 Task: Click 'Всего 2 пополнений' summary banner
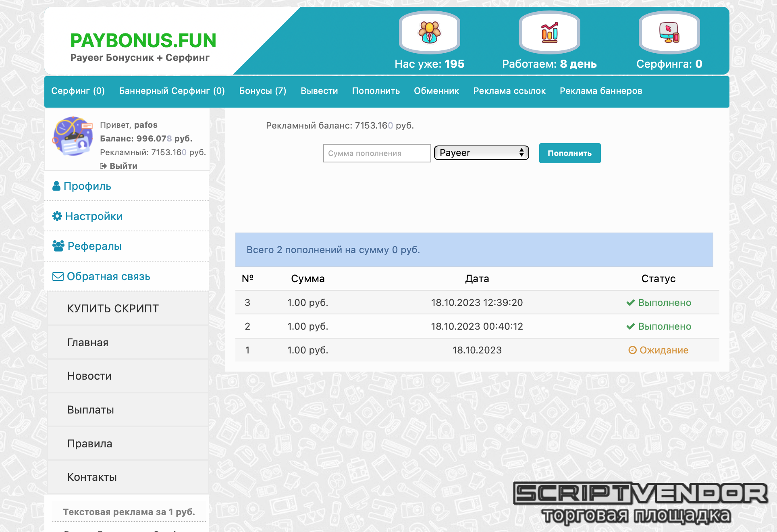474,249
